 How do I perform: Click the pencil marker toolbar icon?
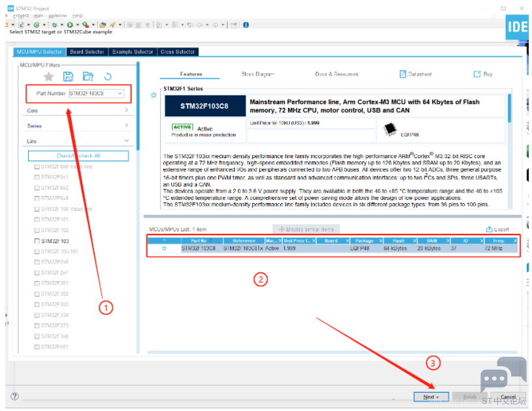point(112,25)
